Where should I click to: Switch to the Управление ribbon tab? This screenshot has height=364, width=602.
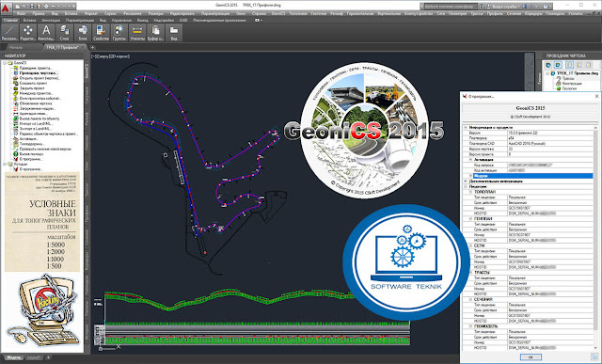[121, 20]
